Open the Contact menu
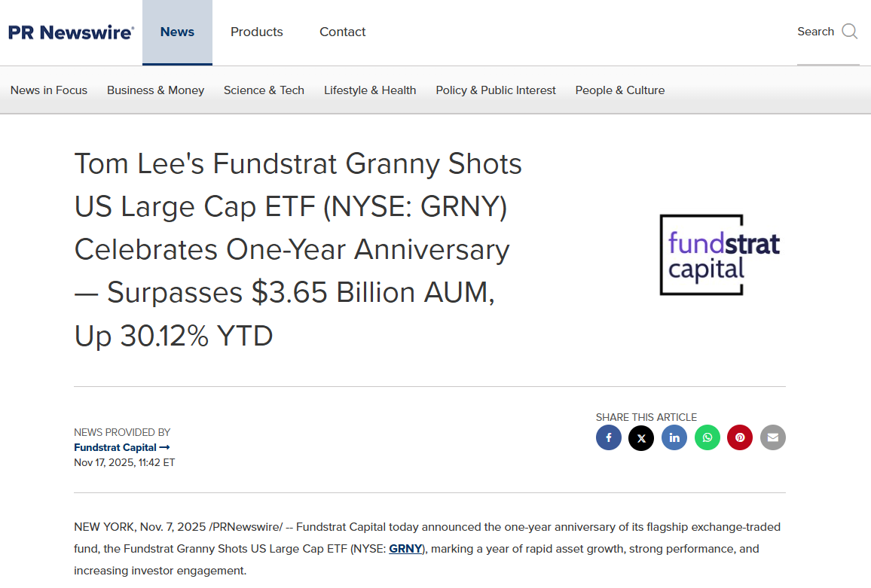 pyautogui.click(x=343, y=32)
